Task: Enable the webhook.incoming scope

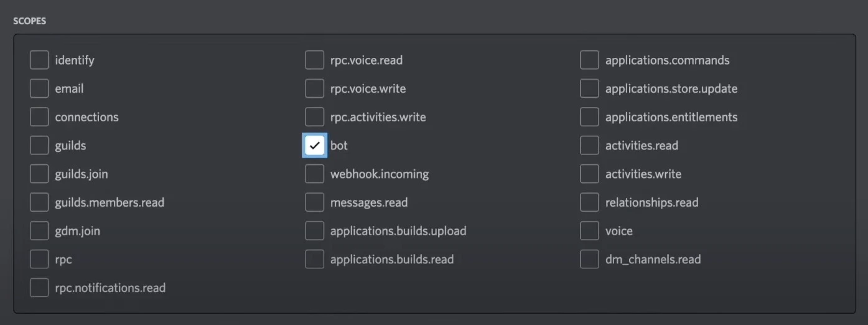Action: point(314,174)
